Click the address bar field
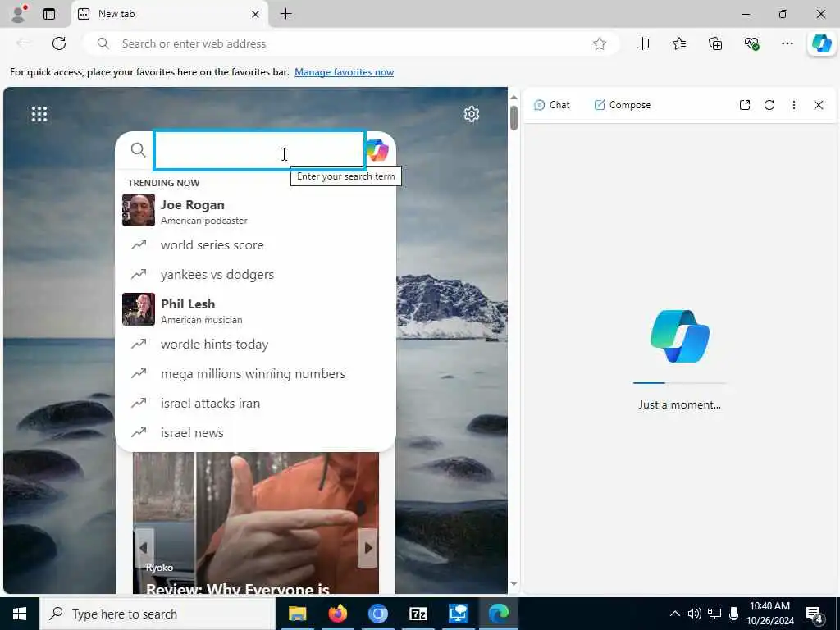The height and width of the screenshot is (630, 840). tap(351, 44)
